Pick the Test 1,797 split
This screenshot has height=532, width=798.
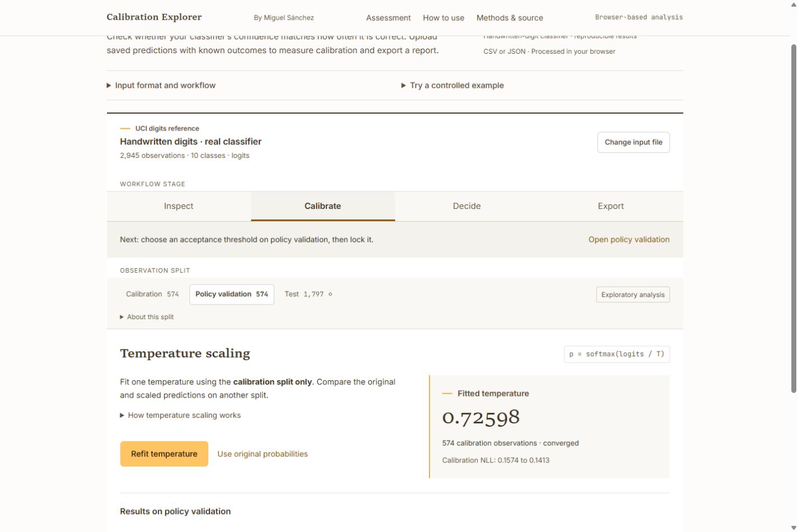pos(308,294)
